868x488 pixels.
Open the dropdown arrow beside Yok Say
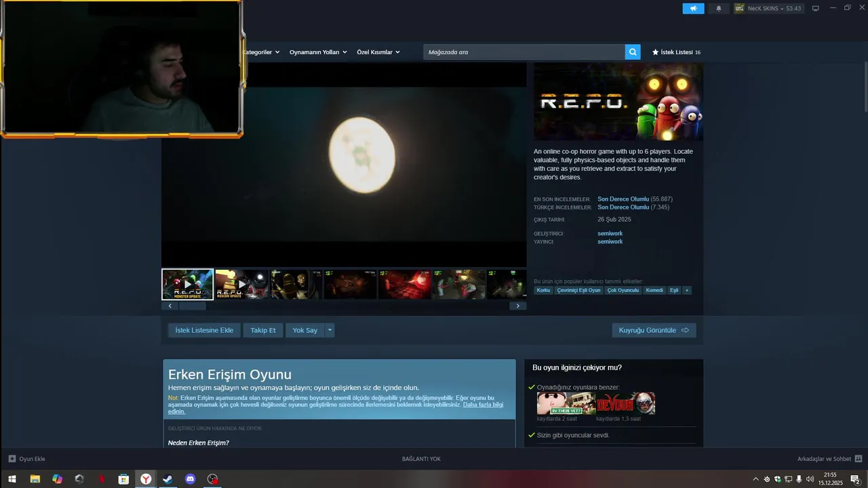(x=330, y=330)
